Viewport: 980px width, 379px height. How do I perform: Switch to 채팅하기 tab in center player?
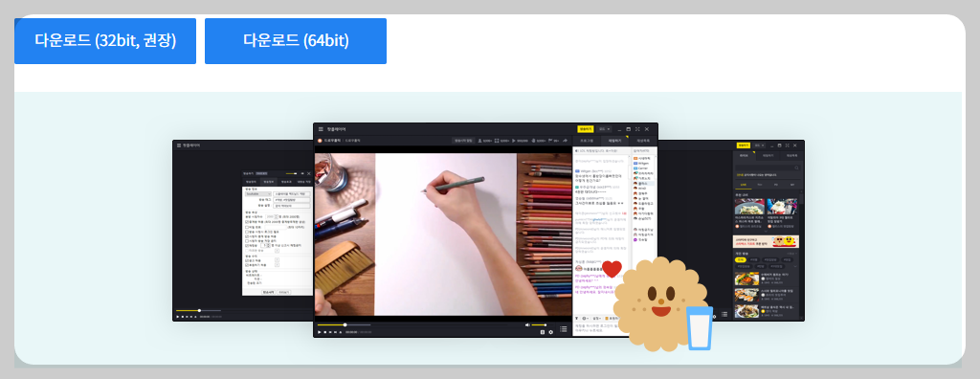pyautogui.click(x=614, y=141)
